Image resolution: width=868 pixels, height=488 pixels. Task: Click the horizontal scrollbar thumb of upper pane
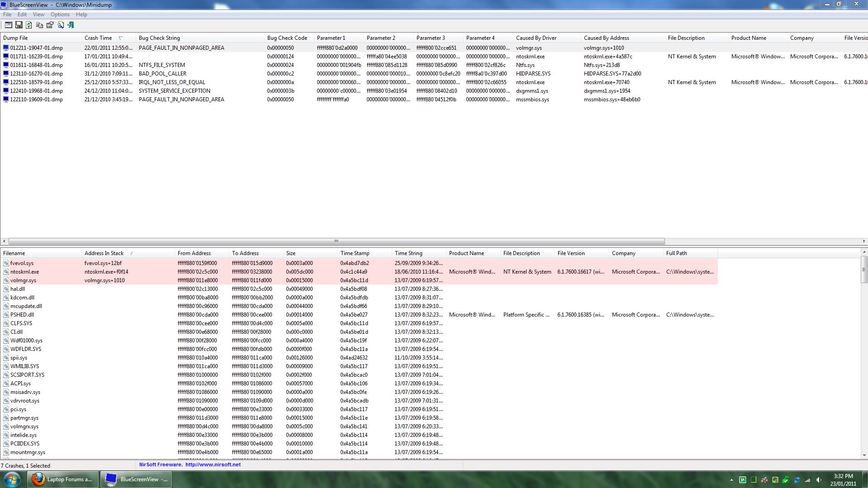(x=337, y=241)
